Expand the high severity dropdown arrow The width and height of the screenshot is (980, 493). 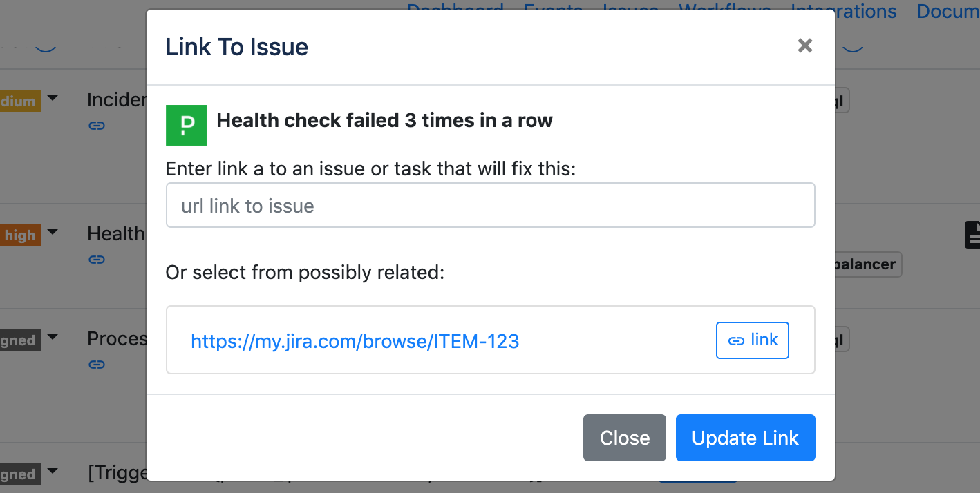tap(53, 233)
